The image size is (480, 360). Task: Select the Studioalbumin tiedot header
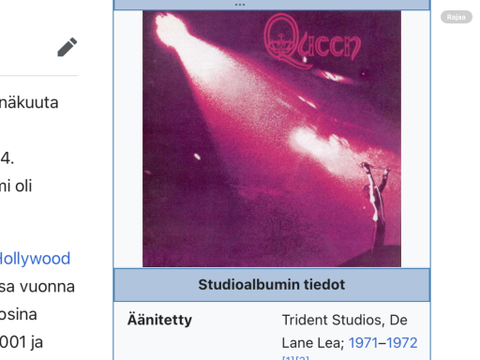pyautogui.click(x=272, y=285)
